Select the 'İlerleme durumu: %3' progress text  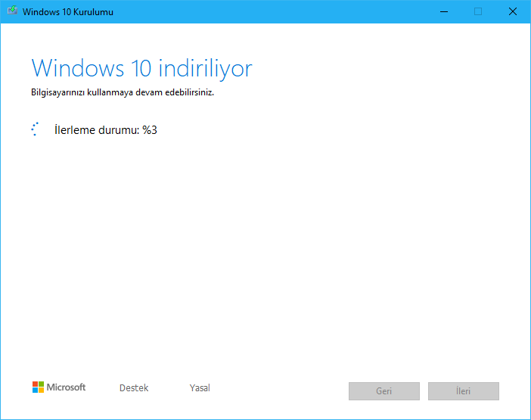pyautogui.click(x=106, y=130)
